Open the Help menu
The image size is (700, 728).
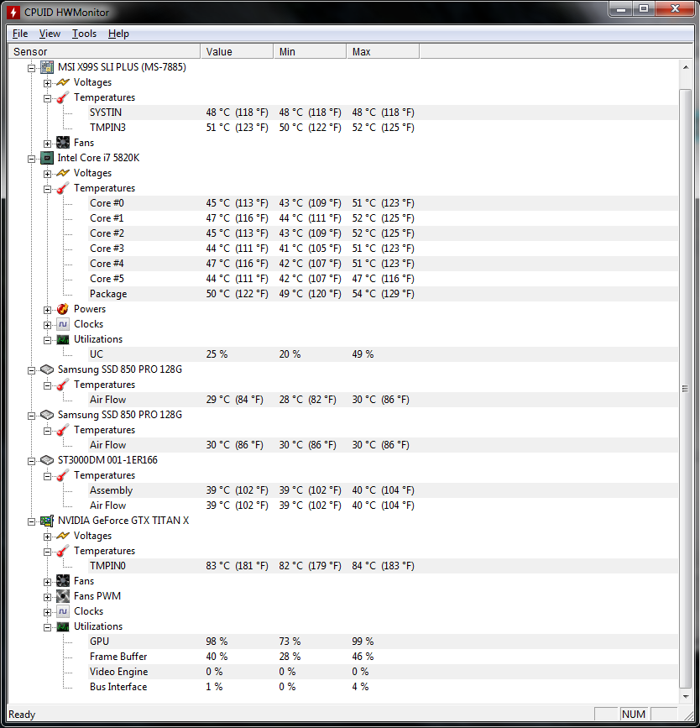(x=118, y=34)
